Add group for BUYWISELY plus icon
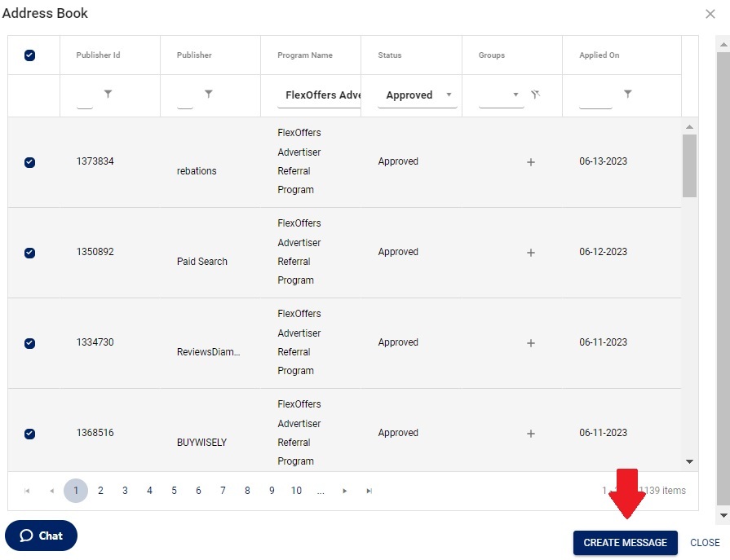 click(x=531, y=434)
